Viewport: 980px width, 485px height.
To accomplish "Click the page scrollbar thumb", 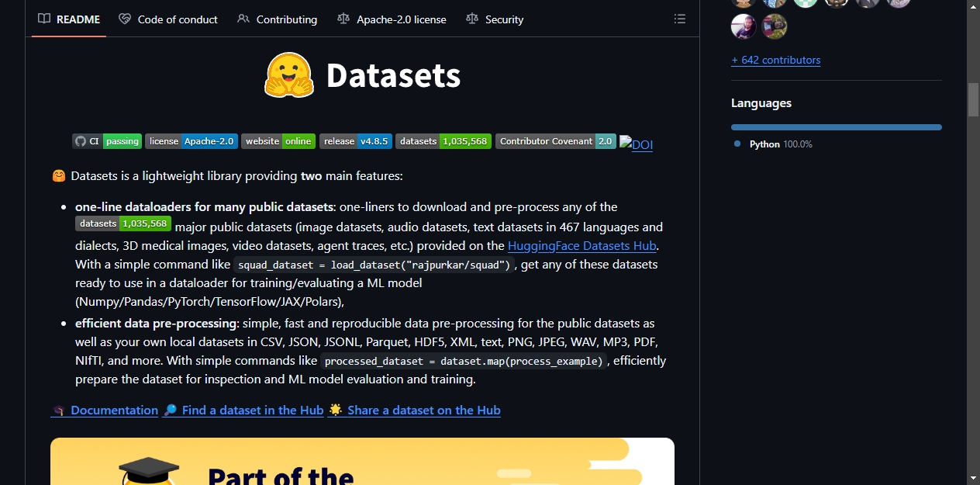I will (973, 99).
